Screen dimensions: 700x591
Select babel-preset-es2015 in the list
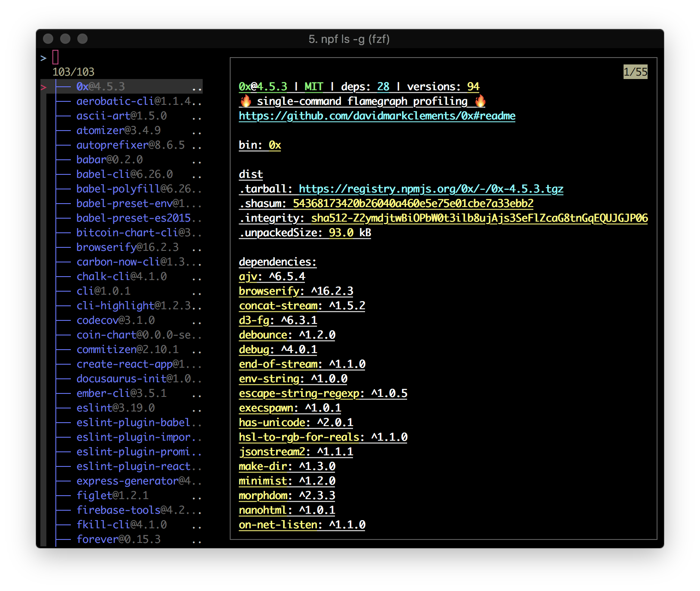(x=122, y=218)
